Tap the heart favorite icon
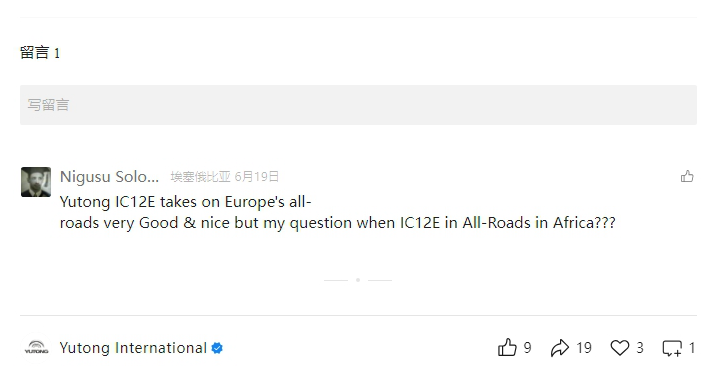 coord(619,348)
